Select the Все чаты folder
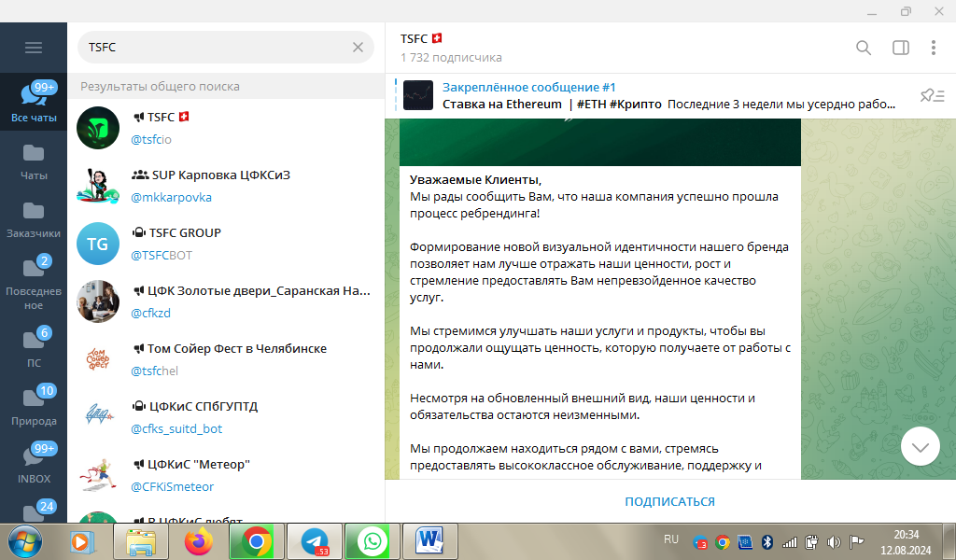 [34, 102]
